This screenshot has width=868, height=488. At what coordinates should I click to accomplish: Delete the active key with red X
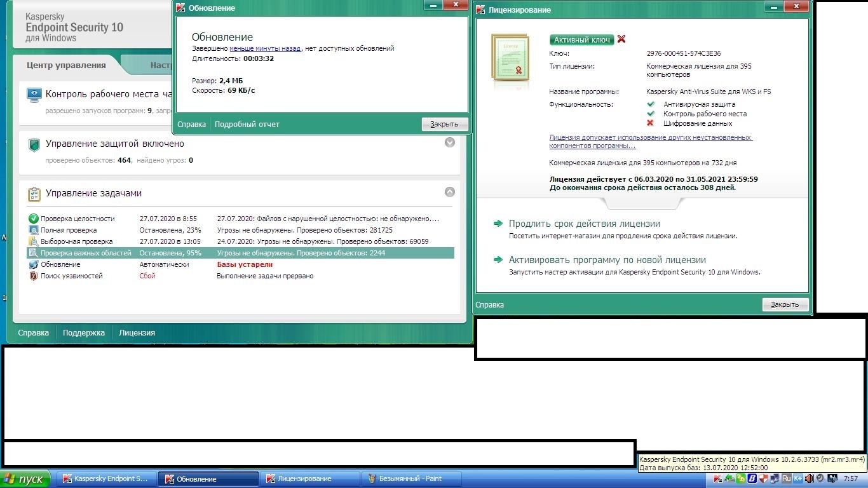pyautogui.click(x=621, y=39)
